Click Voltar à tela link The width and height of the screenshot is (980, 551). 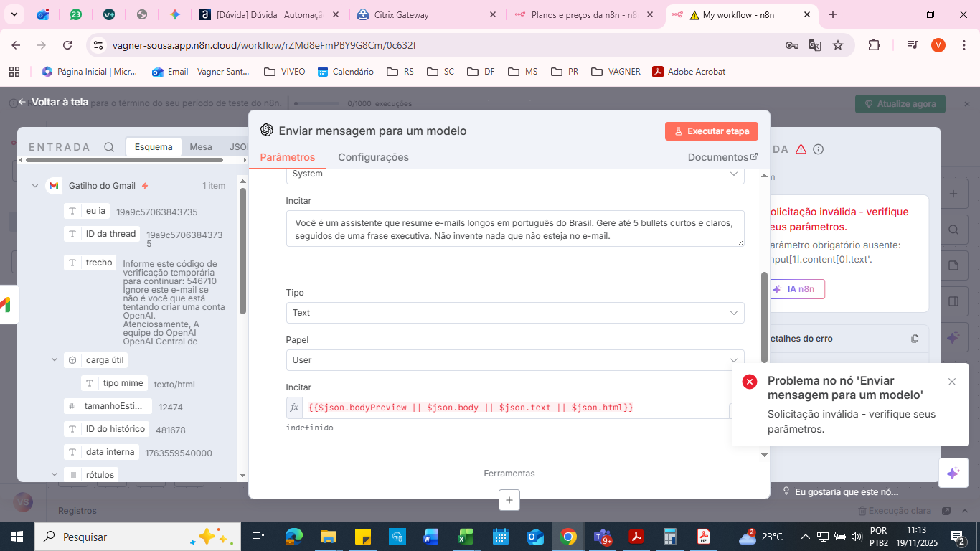(x=60, y=102)
